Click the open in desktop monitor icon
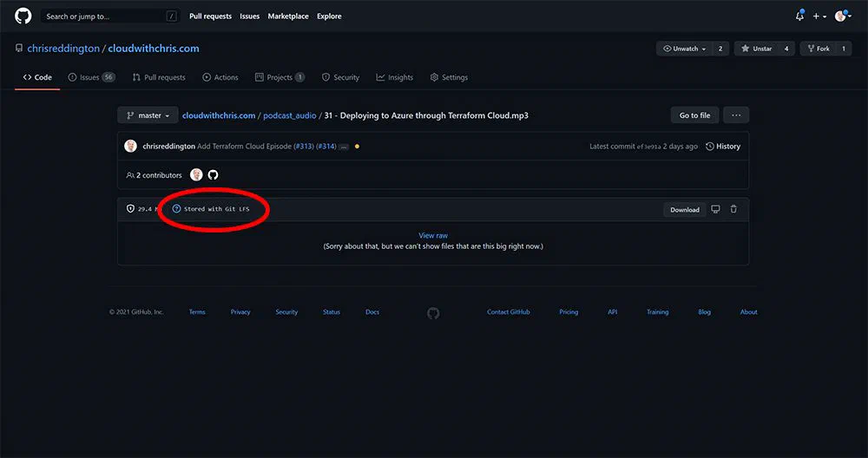This screenshot has height=458, width=868. (x=716, y=209)
